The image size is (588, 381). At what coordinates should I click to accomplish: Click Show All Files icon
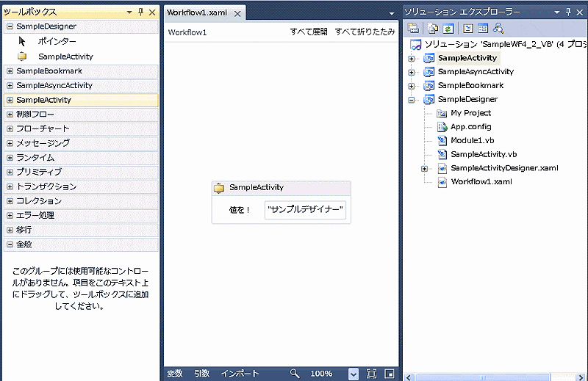click(x=433, y=28)
